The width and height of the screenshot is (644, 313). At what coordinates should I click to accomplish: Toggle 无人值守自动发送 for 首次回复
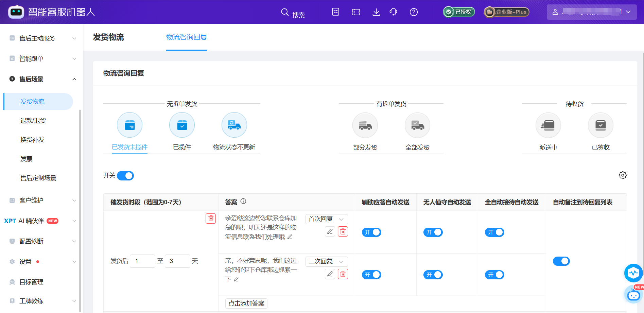(433, 232)
